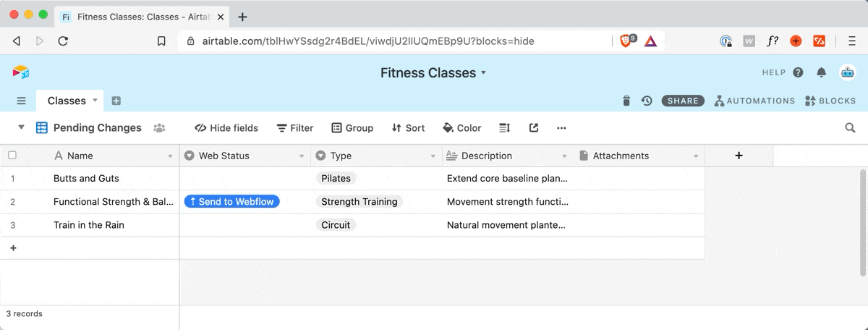Open the row height icon

[505, 128]
